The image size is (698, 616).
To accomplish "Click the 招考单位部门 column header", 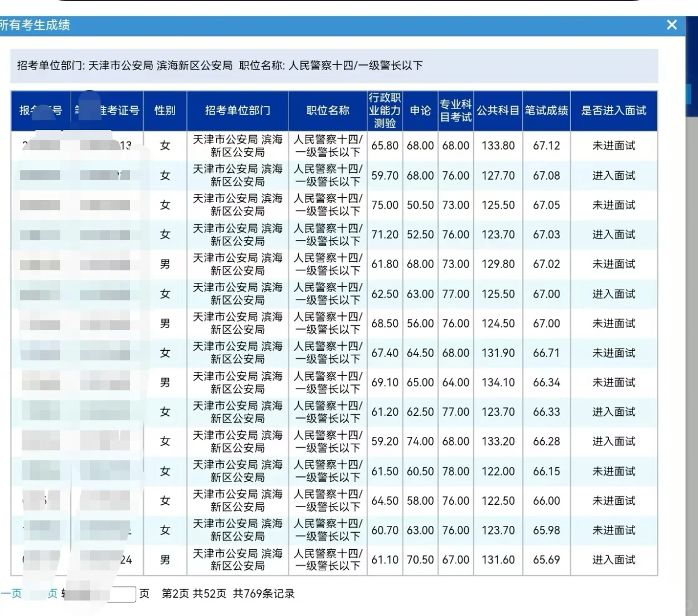I will coord(238,111).
